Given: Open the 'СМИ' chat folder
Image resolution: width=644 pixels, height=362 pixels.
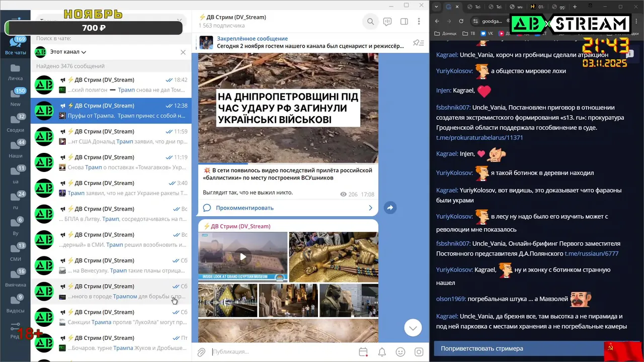Looking at the screenshot, I should click(x=16, y=252).
